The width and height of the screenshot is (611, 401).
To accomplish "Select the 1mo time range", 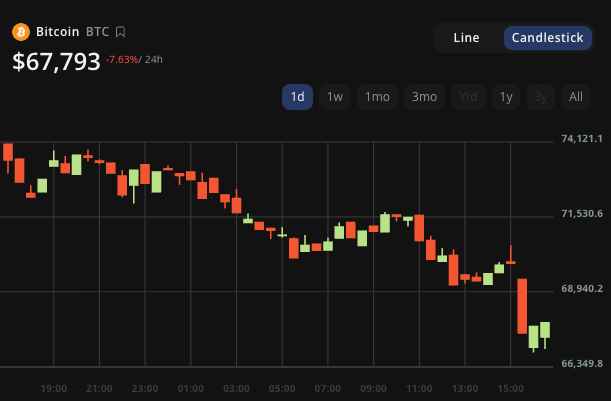I will click(x=377, y=97).
